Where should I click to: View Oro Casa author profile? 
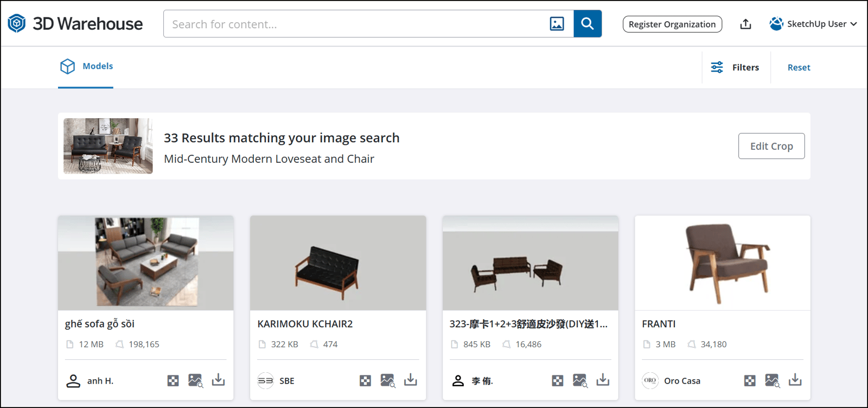click(x=671, y=381)
